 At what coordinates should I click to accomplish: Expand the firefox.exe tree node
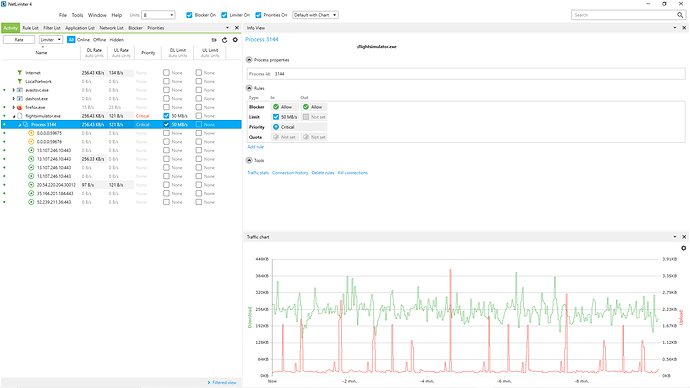pos(14,107)
